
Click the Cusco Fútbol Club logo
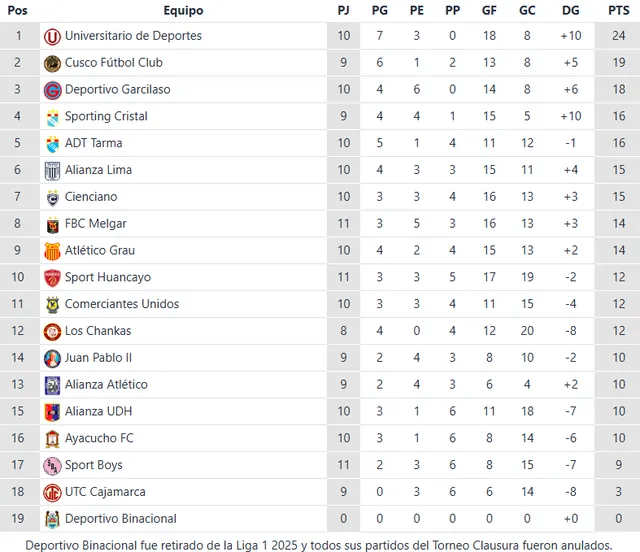(52, 63)
